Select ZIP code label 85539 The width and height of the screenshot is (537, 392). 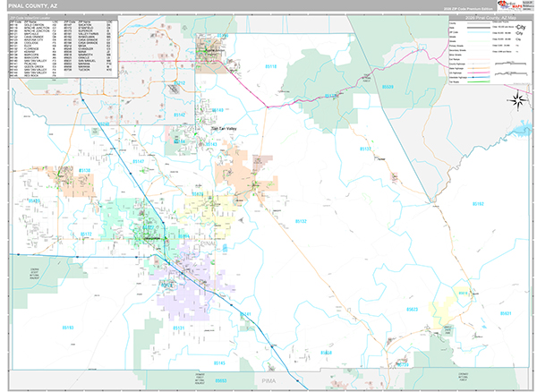pyautogui.click(x=388, y=87)
